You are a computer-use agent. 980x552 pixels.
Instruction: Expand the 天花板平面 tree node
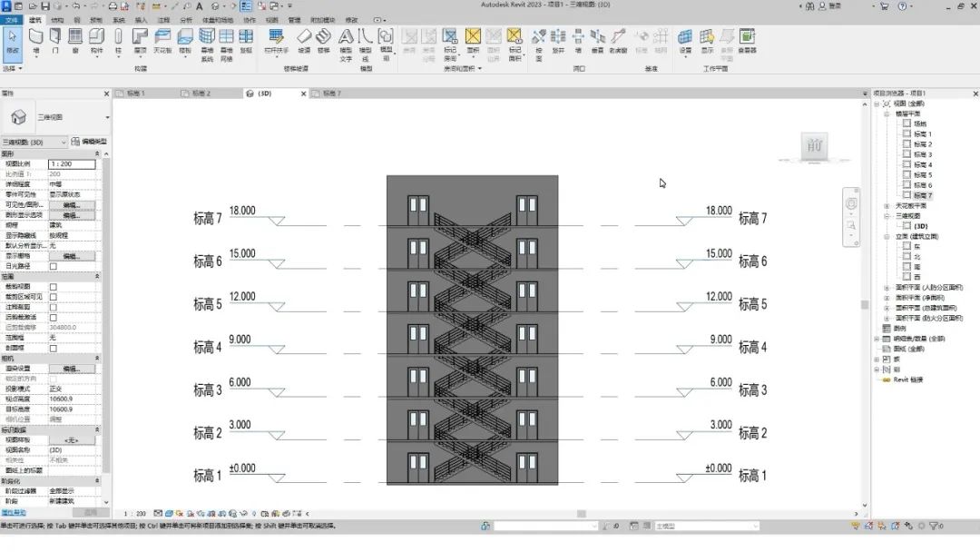(x=887, y=206)
